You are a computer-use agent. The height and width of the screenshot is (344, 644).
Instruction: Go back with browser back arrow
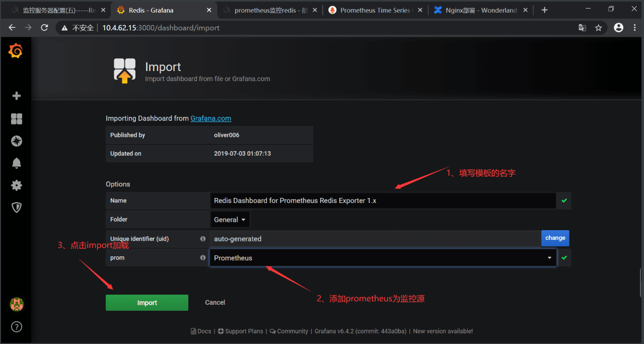(12, 28)
